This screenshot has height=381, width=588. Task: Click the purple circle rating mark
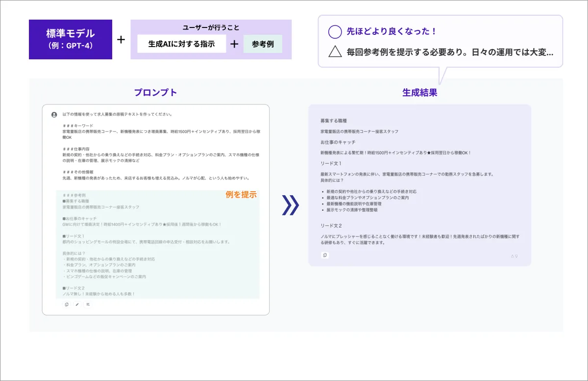(x=335, y=32)
